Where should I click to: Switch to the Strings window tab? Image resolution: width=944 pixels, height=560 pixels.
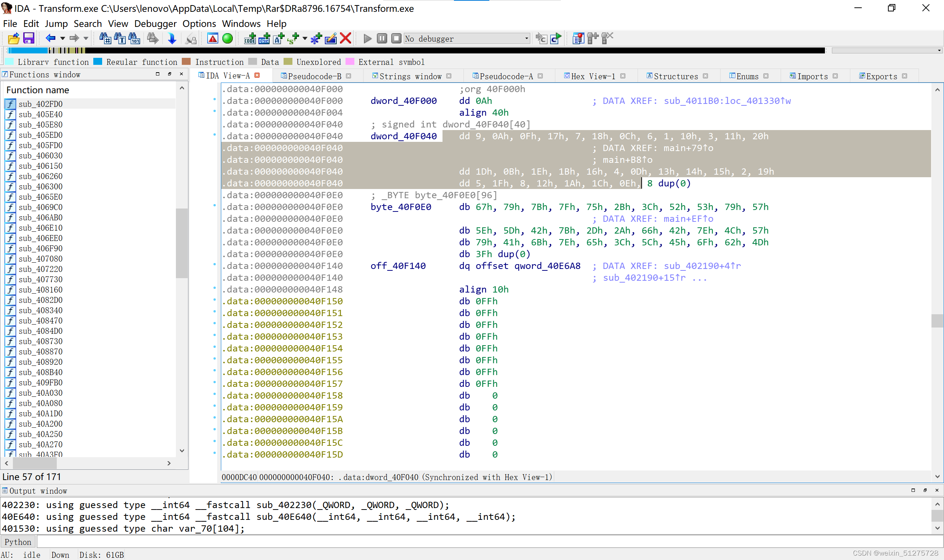(x=410, y=76)
